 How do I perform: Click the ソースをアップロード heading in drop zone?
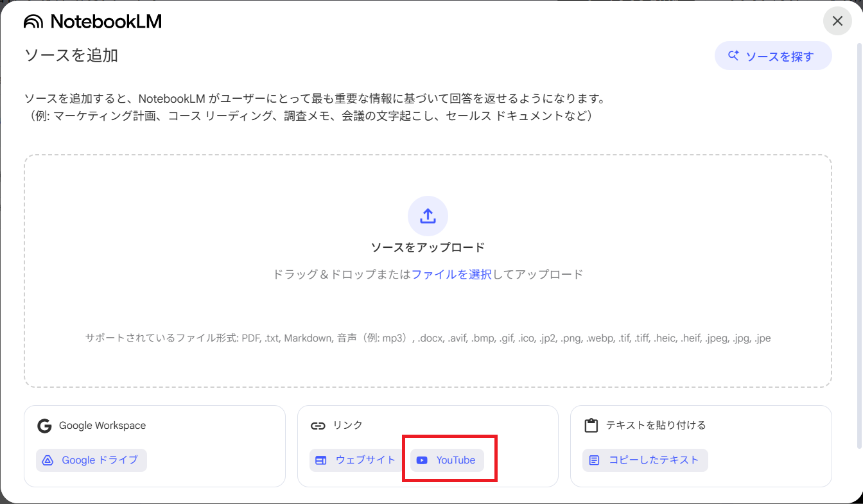click(x=428, y=248)
